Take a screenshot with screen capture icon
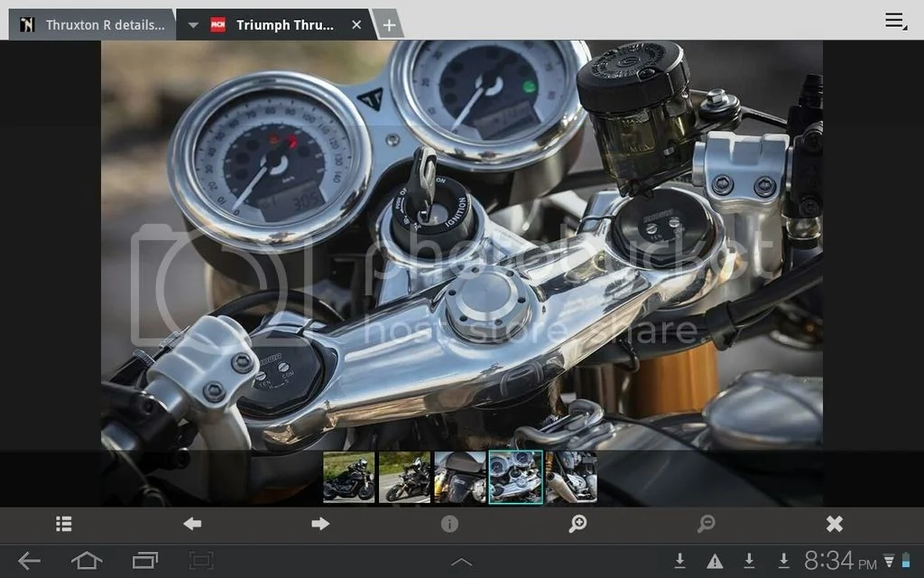Image resolution: width=924 pixels, height=578 pixels. coord(201,561)
